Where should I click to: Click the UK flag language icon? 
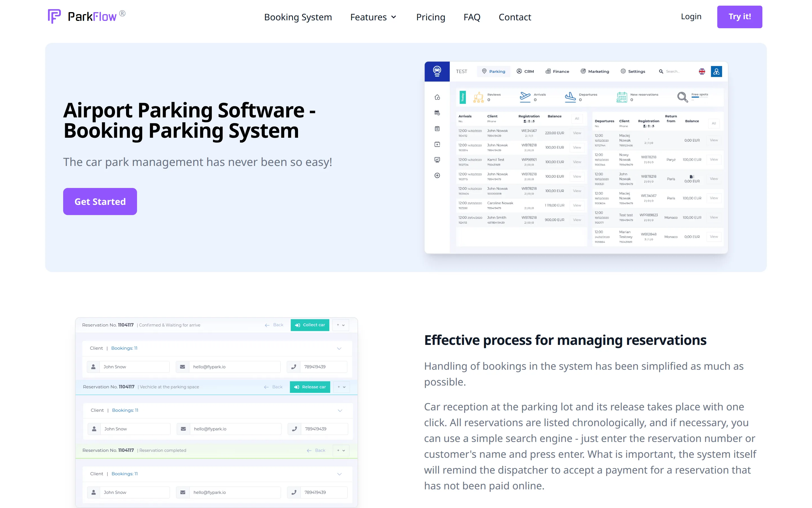point(701,71)
